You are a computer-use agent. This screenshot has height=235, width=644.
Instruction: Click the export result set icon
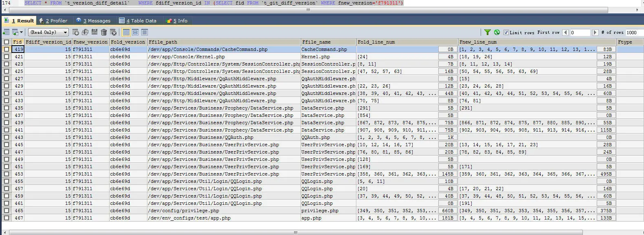tap(6, 32)
